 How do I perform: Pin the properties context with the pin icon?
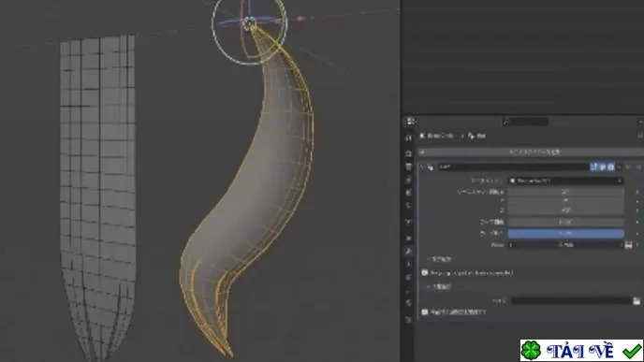tap(640, 136)
